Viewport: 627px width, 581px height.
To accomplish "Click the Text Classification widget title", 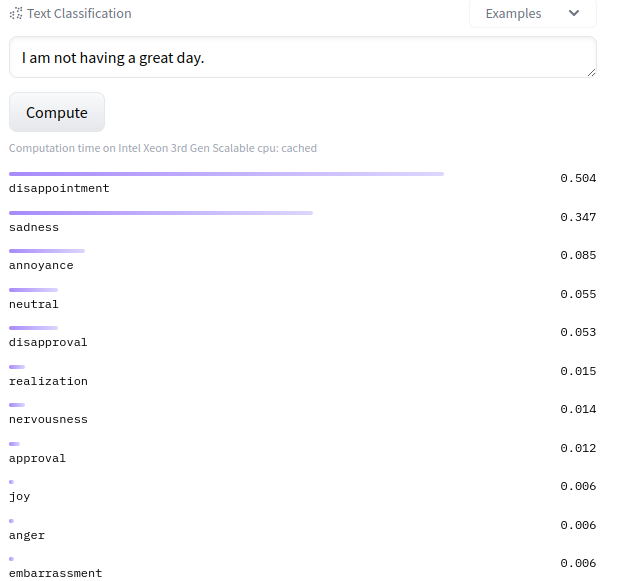I will click(78, 14).
